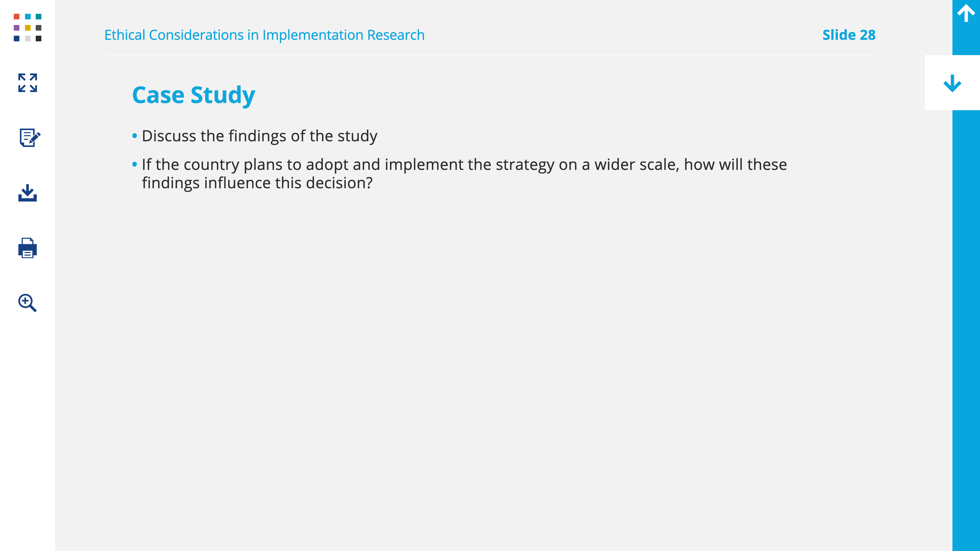Enter fullscreen with the expand arrows icon
980x551 pixels.
click(x=27, y=82)
